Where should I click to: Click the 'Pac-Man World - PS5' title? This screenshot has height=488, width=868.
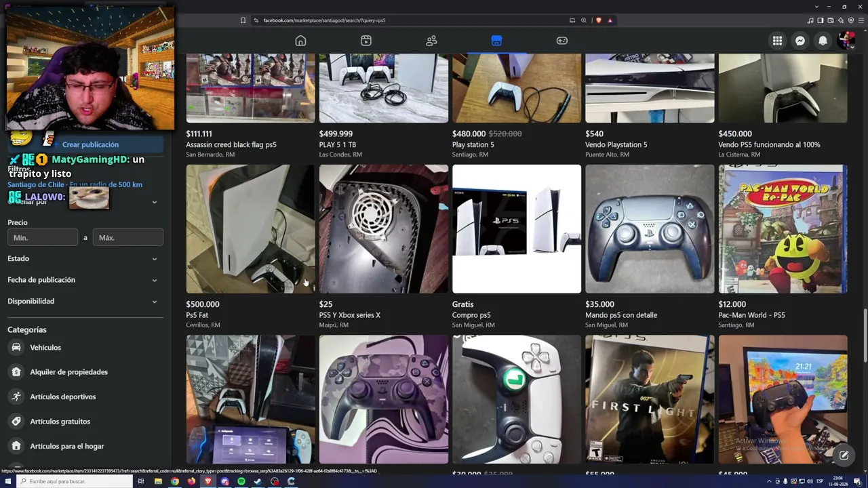(x=752, y=315)
